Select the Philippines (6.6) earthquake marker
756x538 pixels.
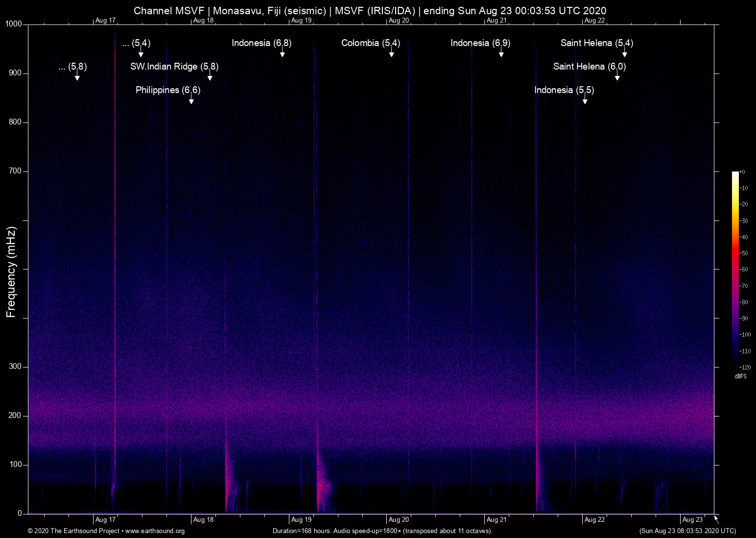[x=167, y=90]
